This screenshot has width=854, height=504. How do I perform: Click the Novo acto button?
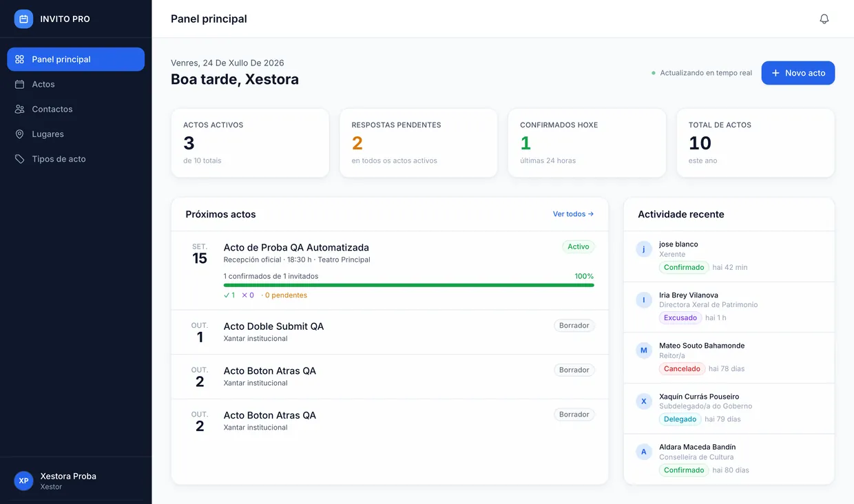798,73
